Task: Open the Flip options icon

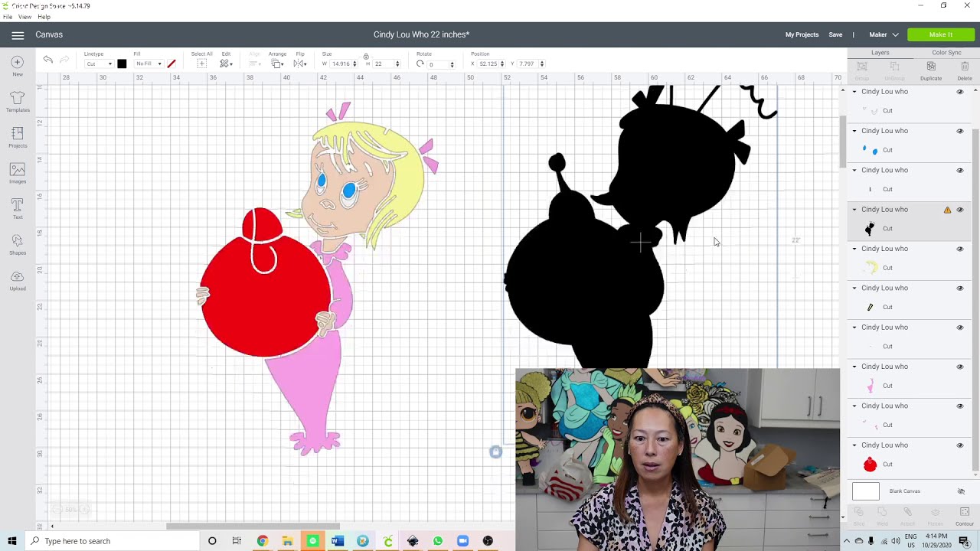Action: tap(300, 64)
